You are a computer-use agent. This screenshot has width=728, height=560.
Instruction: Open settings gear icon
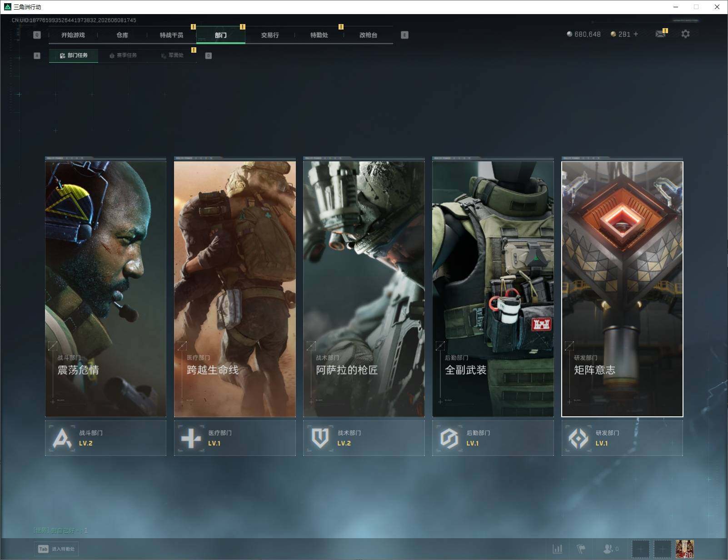(685, 34)
